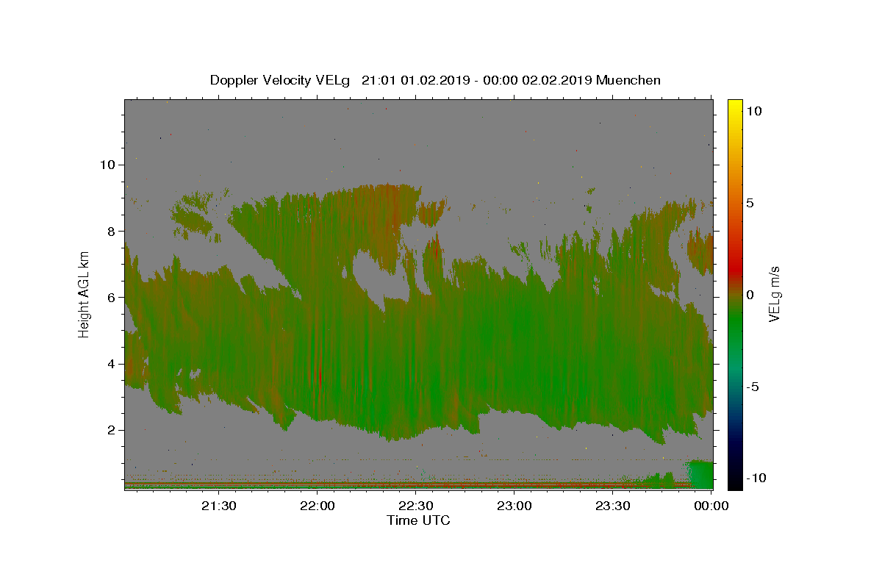
Task: Click the "Time UTC" axis label
Action: tap(418, 520)
